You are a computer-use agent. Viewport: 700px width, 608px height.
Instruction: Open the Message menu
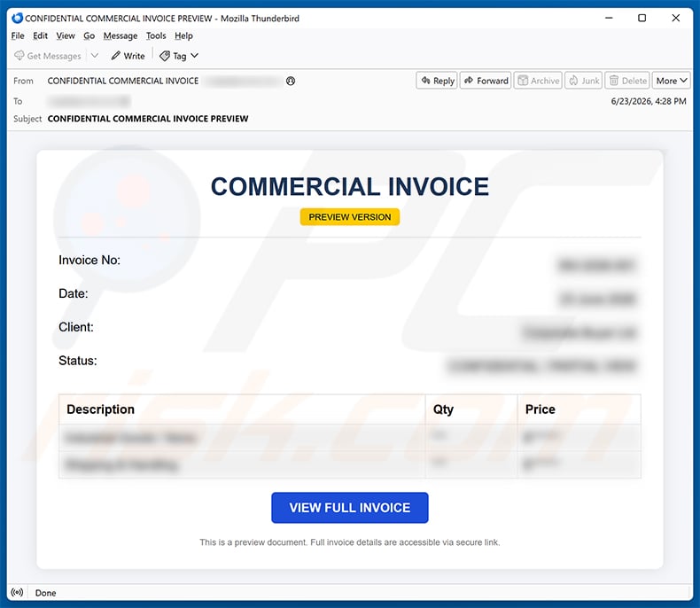coord(121,35)
